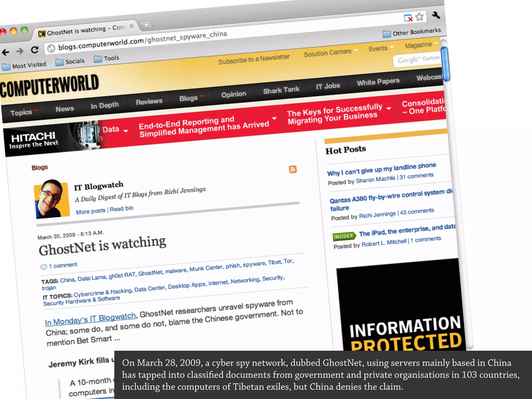
Task: Click the Security Hardware & Software topic
Action: pos(82,301)
